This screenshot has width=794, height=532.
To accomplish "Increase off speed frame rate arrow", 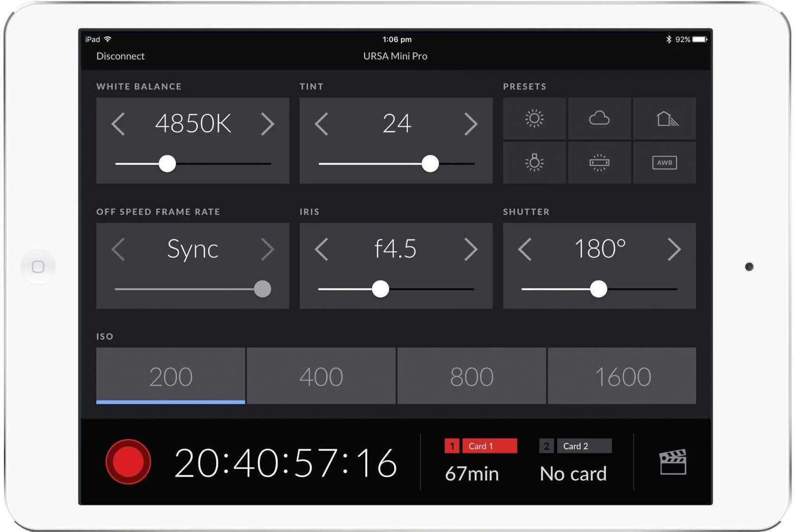I will (267, 249).
